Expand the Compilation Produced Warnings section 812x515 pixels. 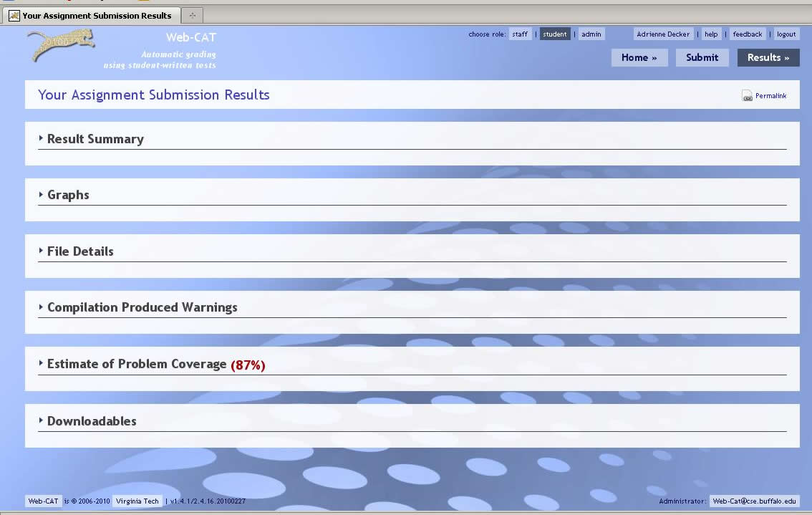tap(141, 307)
